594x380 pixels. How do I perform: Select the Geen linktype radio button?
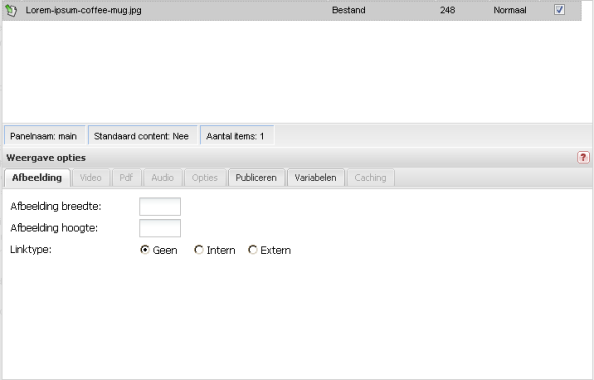[x=145, y=250]
